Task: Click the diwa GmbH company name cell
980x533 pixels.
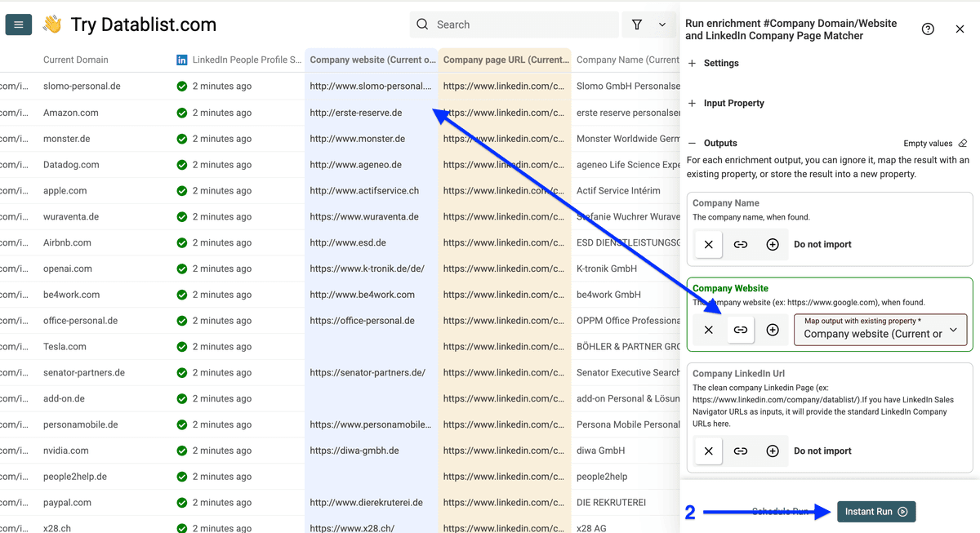Action: tap(600, 451)
